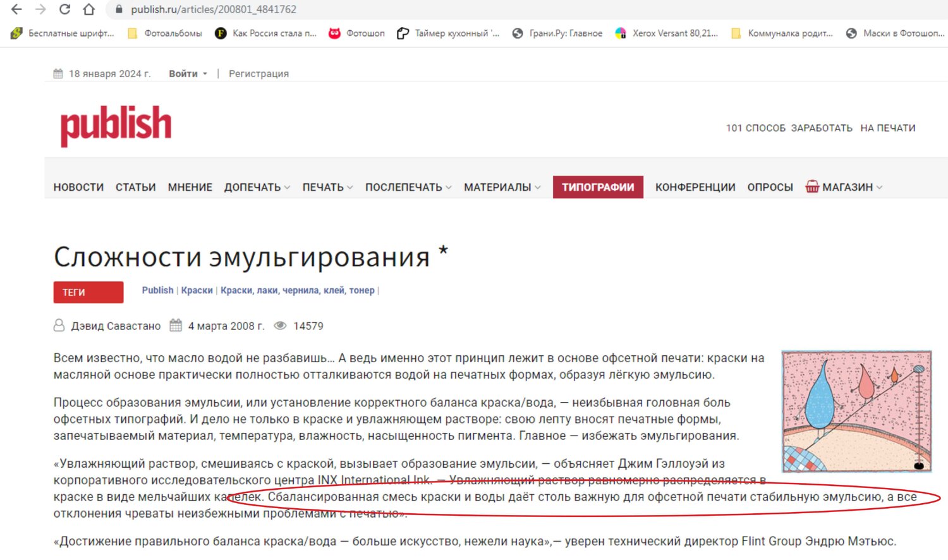Open the 'Publish' tag link
948x560 pixels.
(x=157, y=291)
